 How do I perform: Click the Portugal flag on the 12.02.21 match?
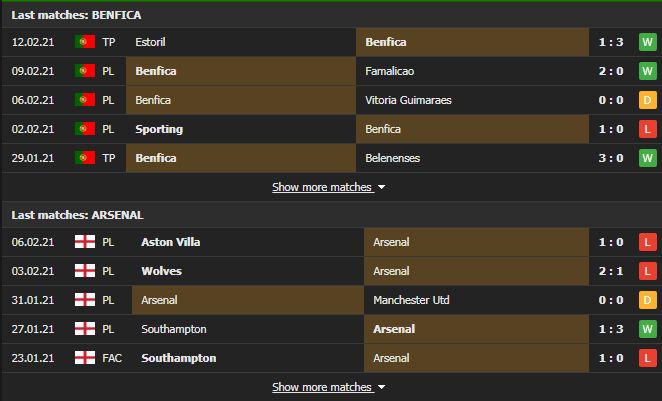(85, 42)
